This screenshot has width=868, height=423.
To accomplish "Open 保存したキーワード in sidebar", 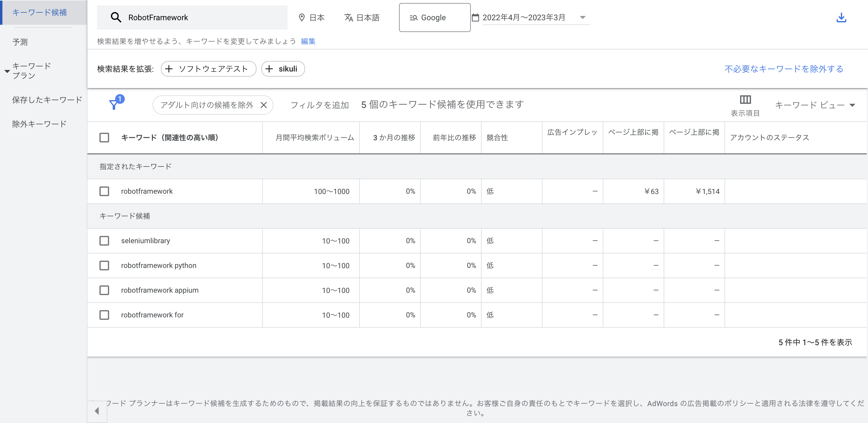I will [x=47, y=100].
